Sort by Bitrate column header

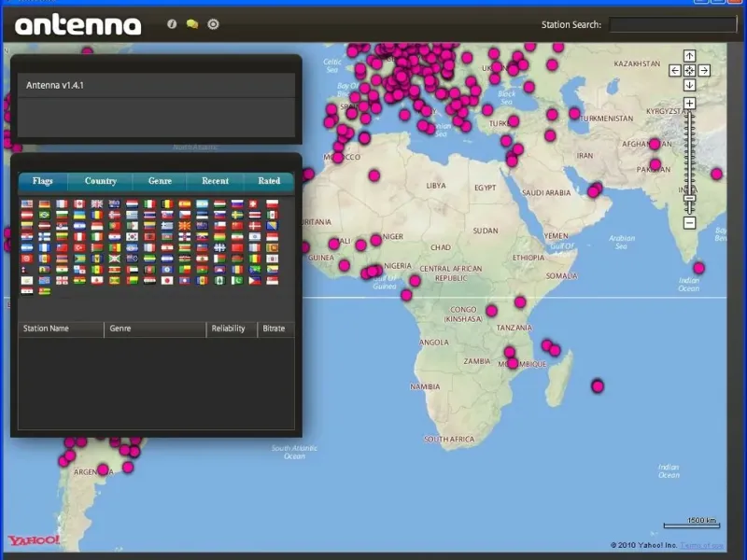[x=275, y=329]
